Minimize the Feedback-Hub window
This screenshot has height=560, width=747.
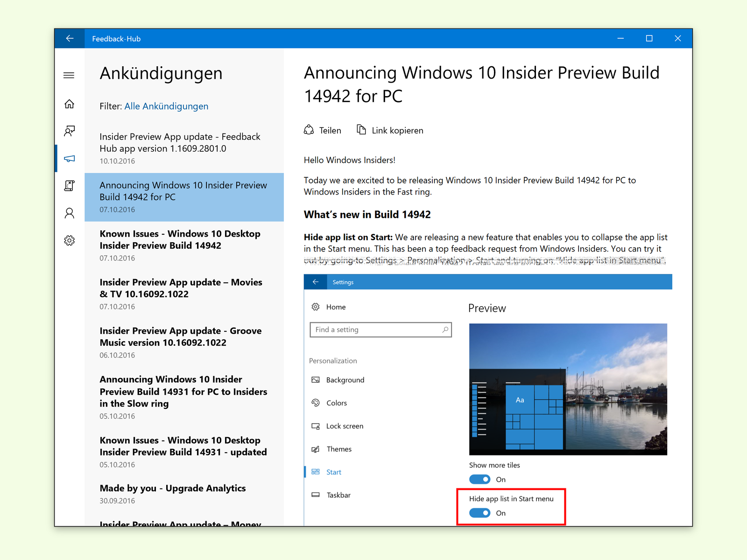tap(620, 38)
